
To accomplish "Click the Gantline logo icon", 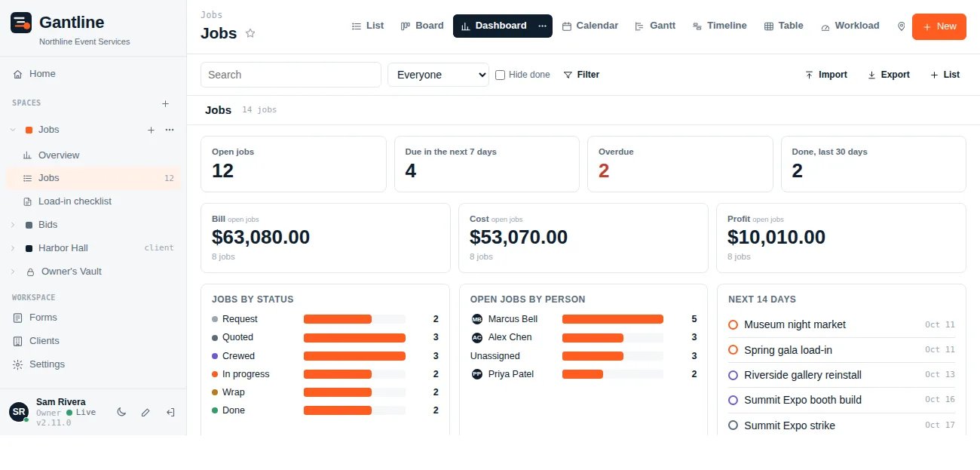I will [x=21, y=23].
